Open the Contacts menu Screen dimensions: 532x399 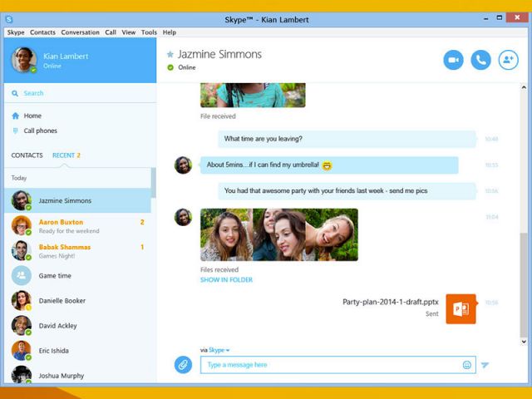42,32
